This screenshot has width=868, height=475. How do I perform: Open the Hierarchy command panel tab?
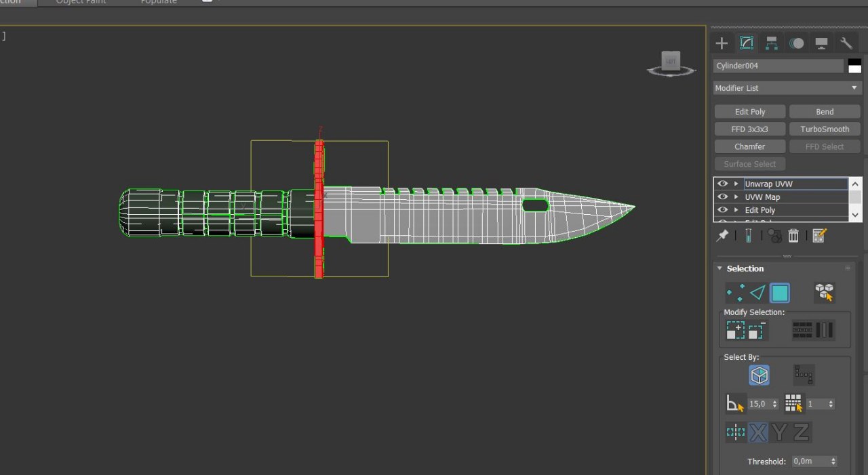pos(772,43)
